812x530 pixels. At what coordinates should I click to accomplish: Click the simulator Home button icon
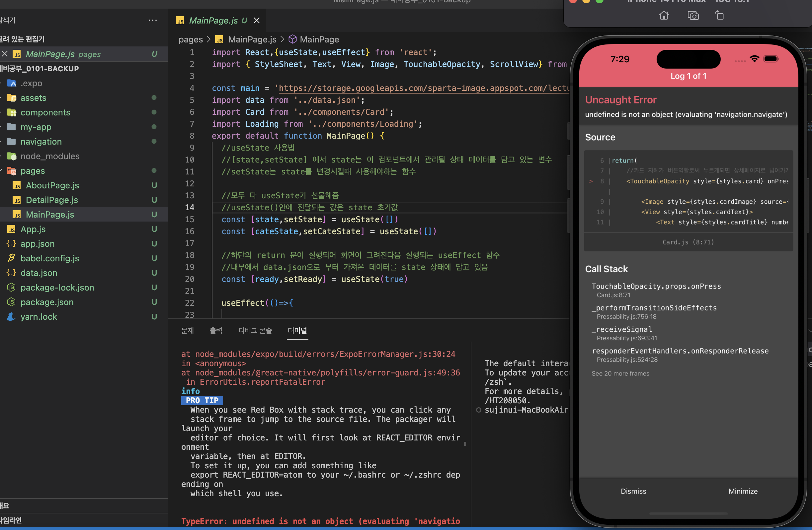664,16
